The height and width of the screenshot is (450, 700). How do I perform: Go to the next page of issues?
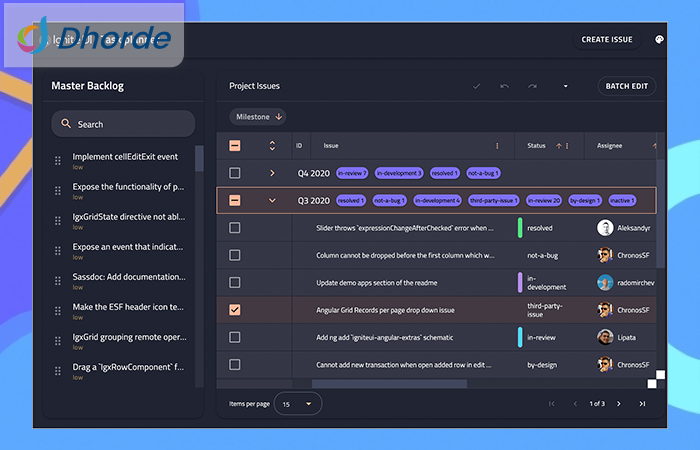pyautogui.click(x=618, y=404)
